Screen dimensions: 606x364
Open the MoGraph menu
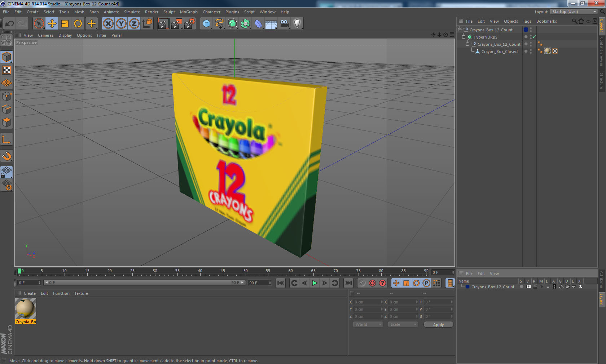(x=189, y=12)
